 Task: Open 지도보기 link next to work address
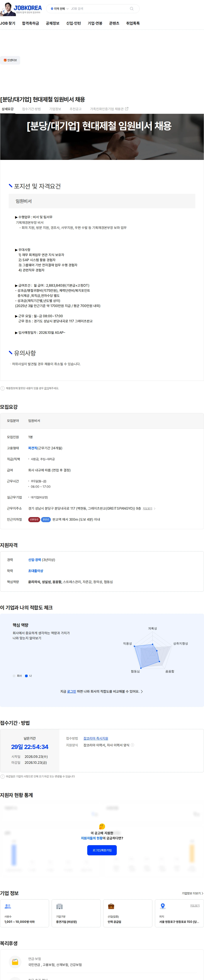coord(147,509)
